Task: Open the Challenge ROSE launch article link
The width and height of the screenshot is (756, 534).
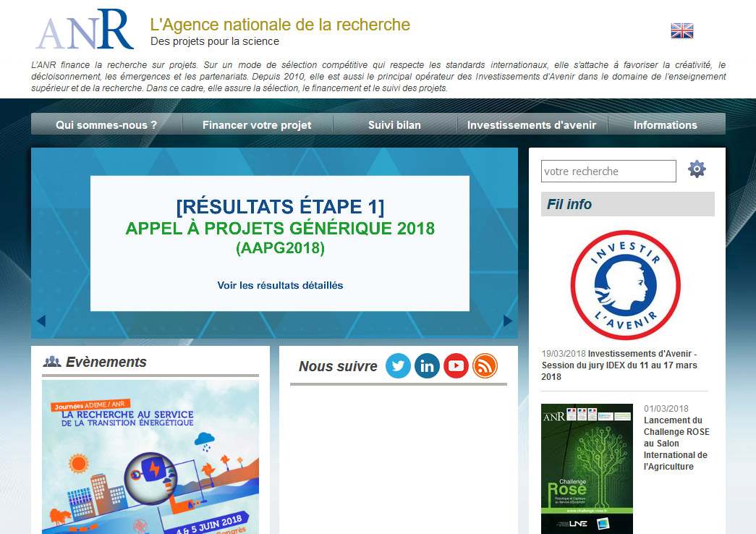Action: coord(676,443)
